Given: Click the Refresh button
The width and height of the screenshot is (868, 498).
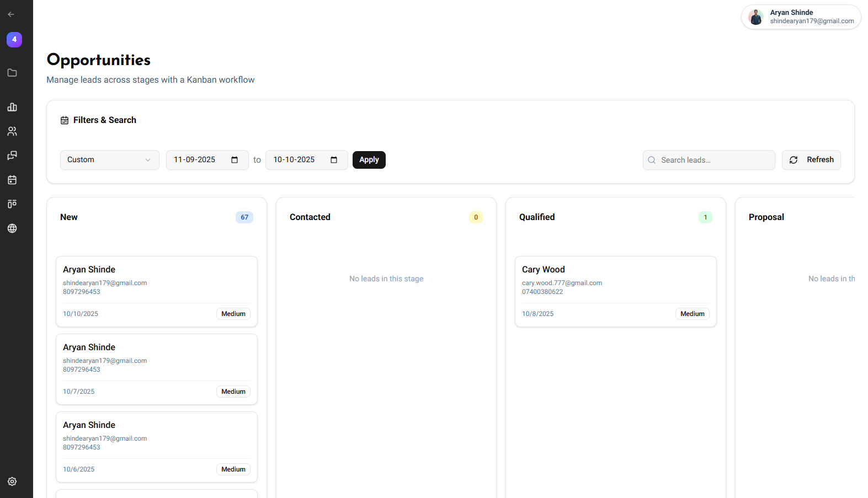Looking at the screenshot, I should tap(811, 160).
